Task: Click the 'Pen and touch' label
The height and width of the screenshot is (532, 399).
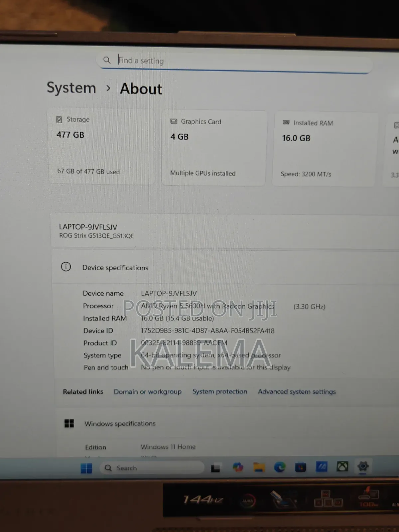Action: coord(106,367)
